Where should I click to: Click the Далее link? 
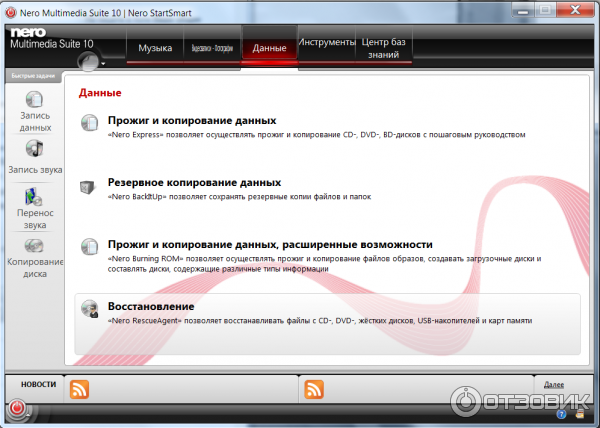553,384
